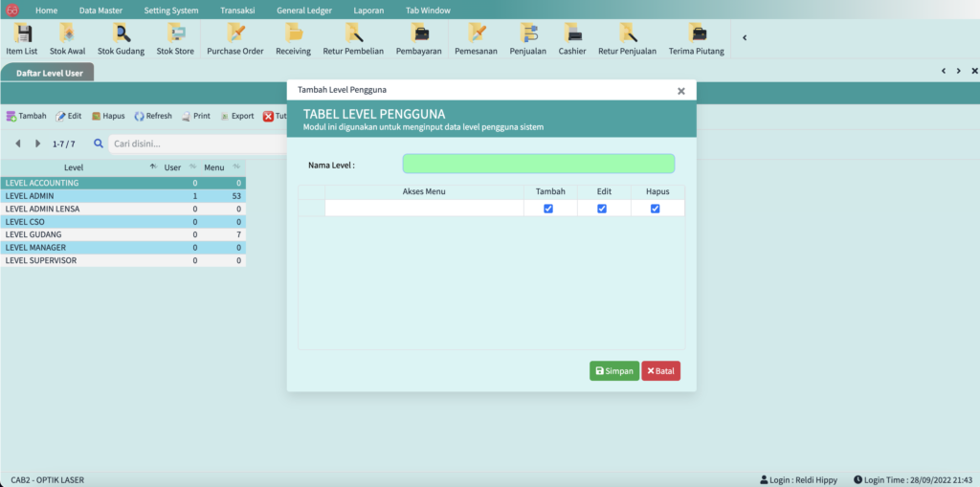Click the Nama Level input field

pos(538,165)
